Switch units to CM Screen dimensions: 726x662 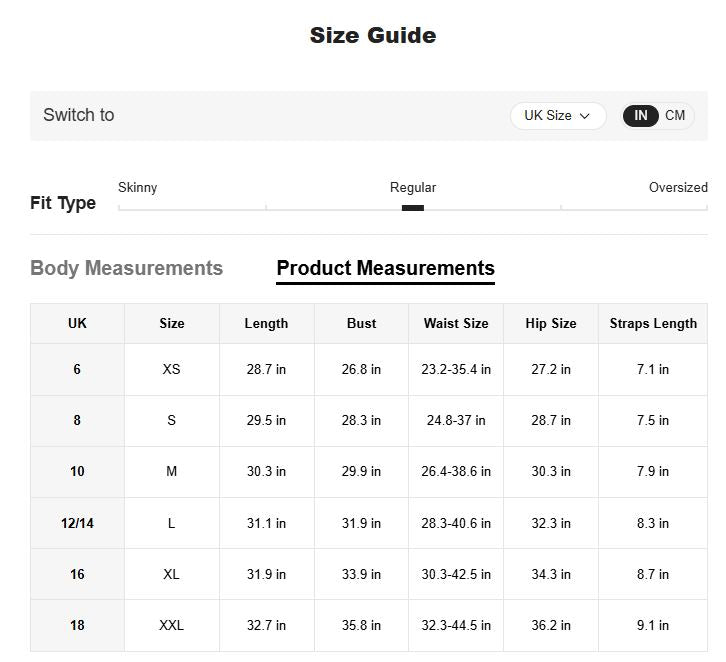675,116
